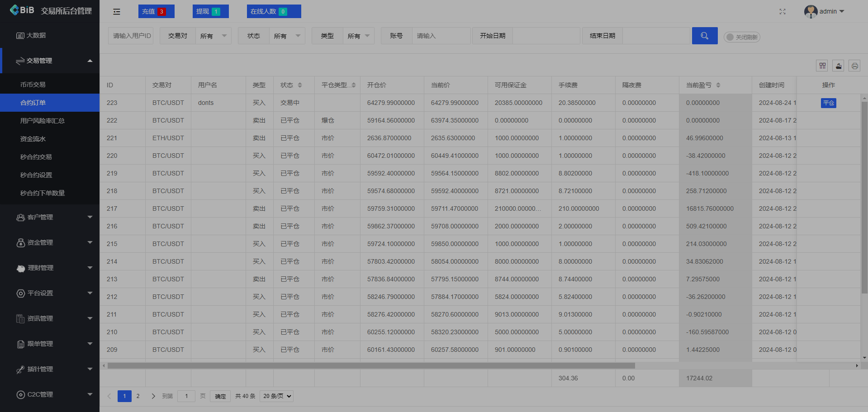The image size is (868, 412).
Task: Open the 充值 notification button
Action: coord(156,11)
